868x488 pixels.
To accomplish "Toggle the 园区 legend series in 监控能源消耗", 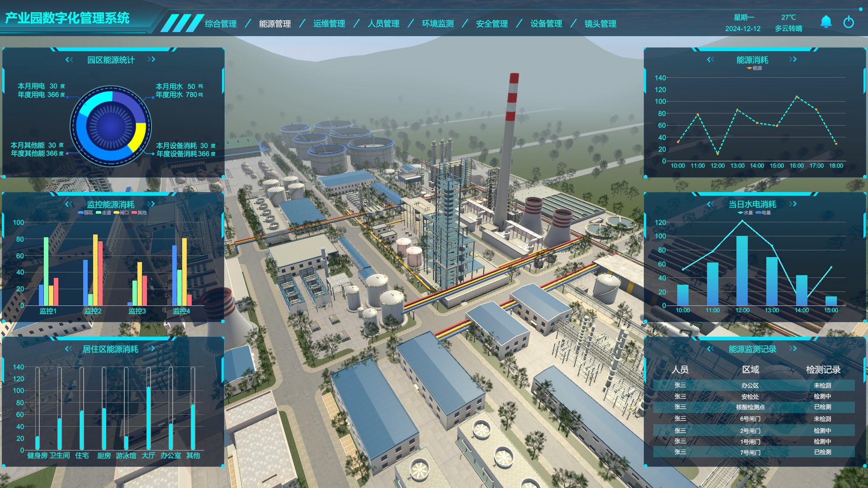I will (x=85, y=213).
